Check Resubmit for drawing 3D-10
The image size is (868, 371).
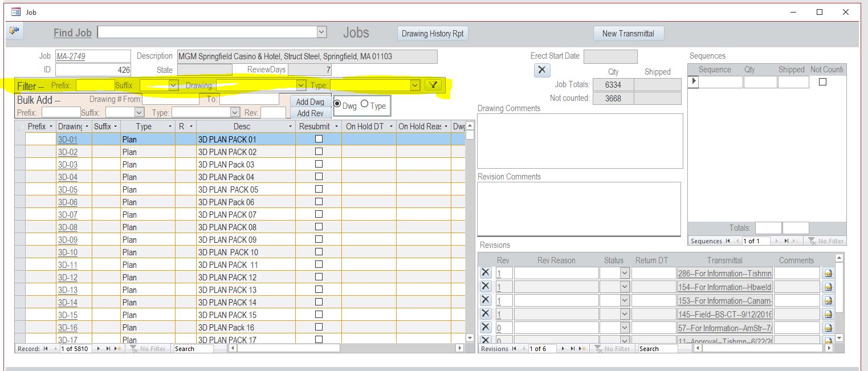pyautogui.click(x=319, y=252)
